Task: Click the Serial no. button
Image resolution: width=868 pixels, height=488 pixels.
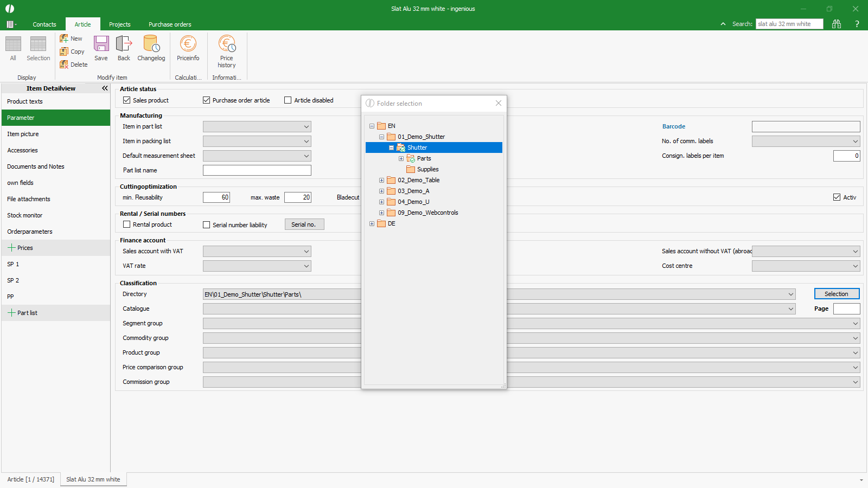Action: 304,224
